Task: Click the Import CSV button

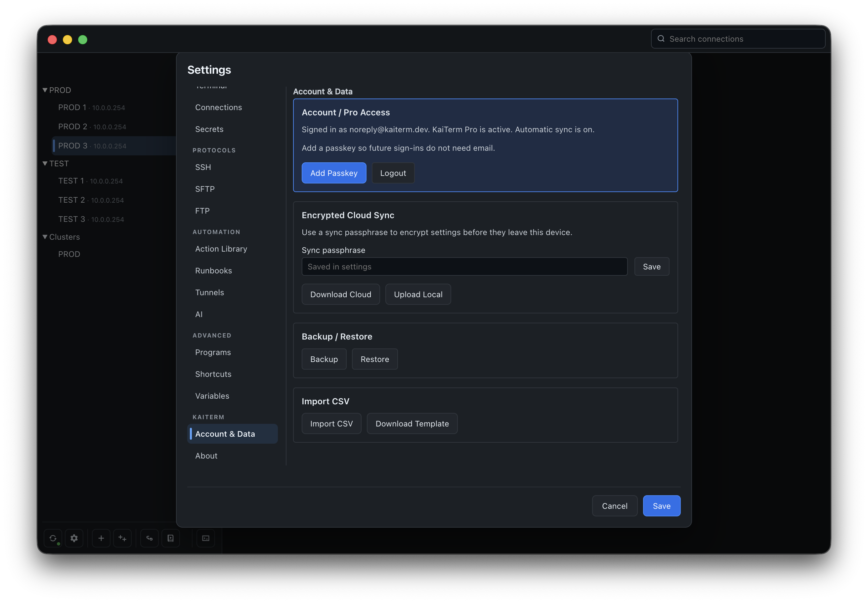Action: click(331, 423)
